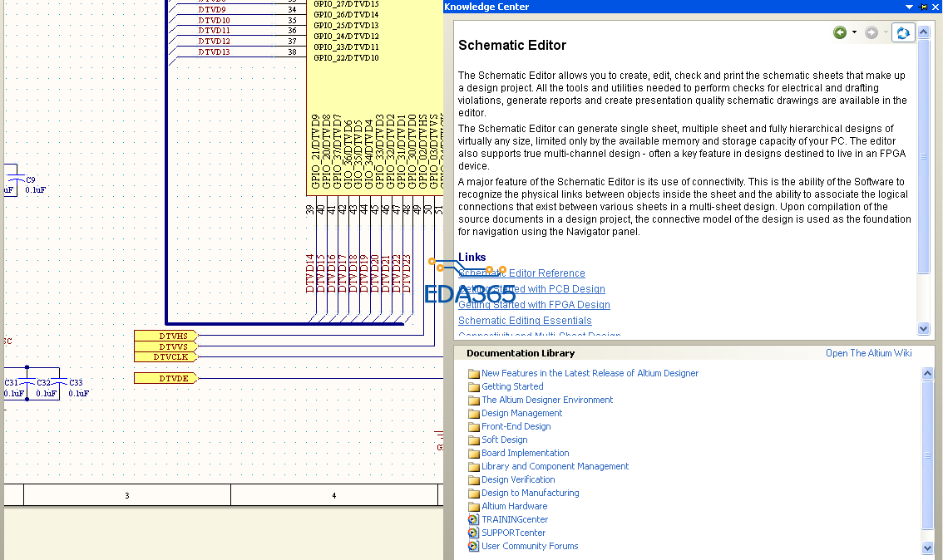Select vertical net label DTVD23
This screenshot has width=943, height=560.
point(407,274)
